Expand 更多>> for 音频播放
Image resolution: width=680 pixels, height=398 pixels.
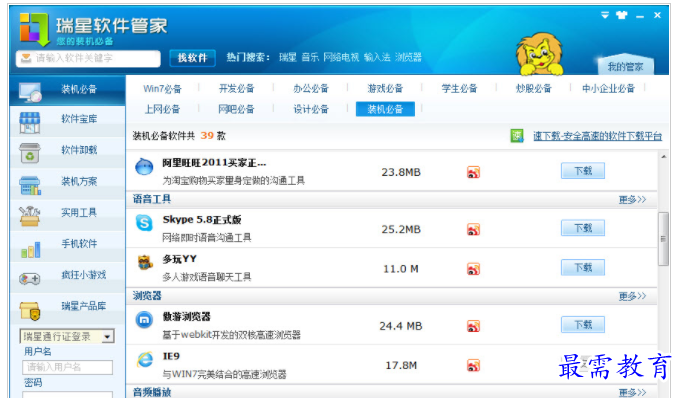pos(632,393)
